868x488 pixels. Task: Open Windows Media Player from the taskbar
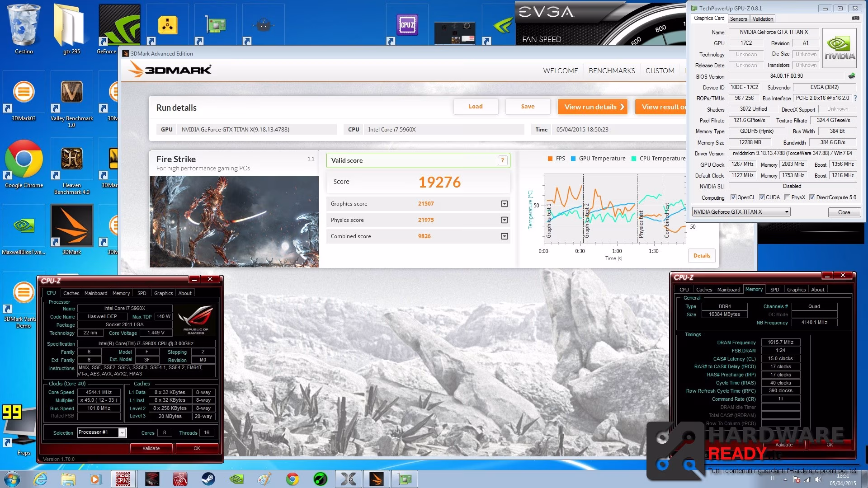(95, 479)
